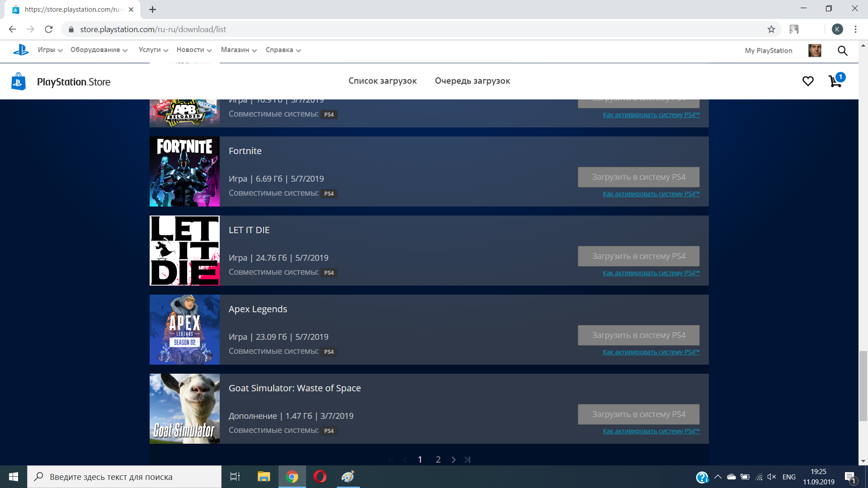The width and height of the screenshot is (868, 488).
Task: Open a new browser tab
Action: click(x=153, y=9)
